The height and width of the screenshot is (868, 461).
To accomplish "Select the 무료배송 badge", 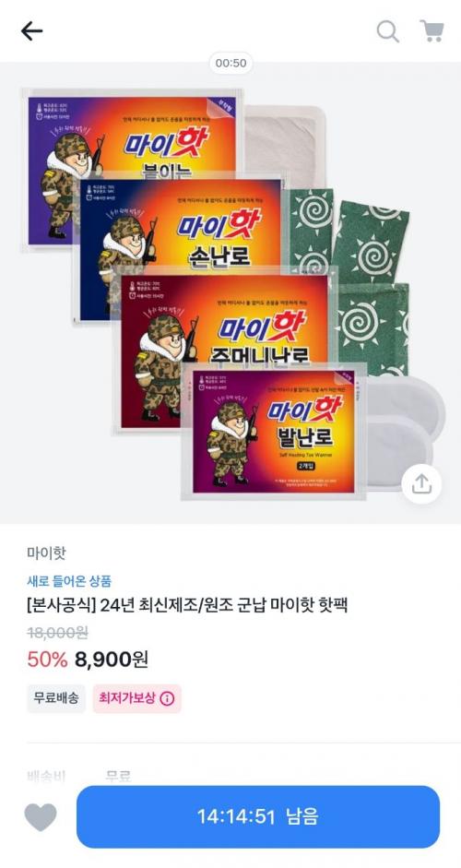I will (x=56, y=698).
